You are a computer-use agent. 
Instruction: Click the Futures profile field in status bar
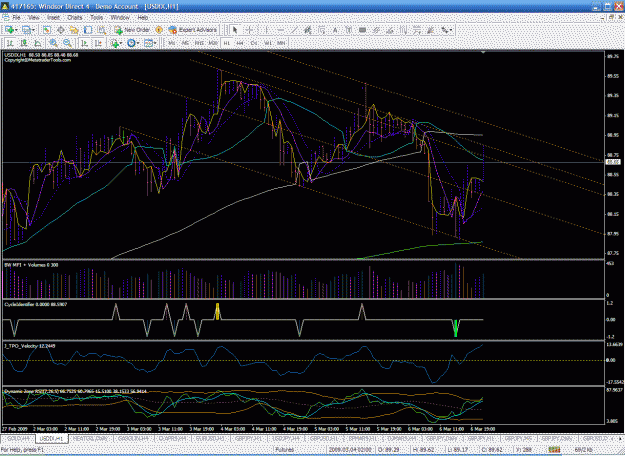click(285, 450)
